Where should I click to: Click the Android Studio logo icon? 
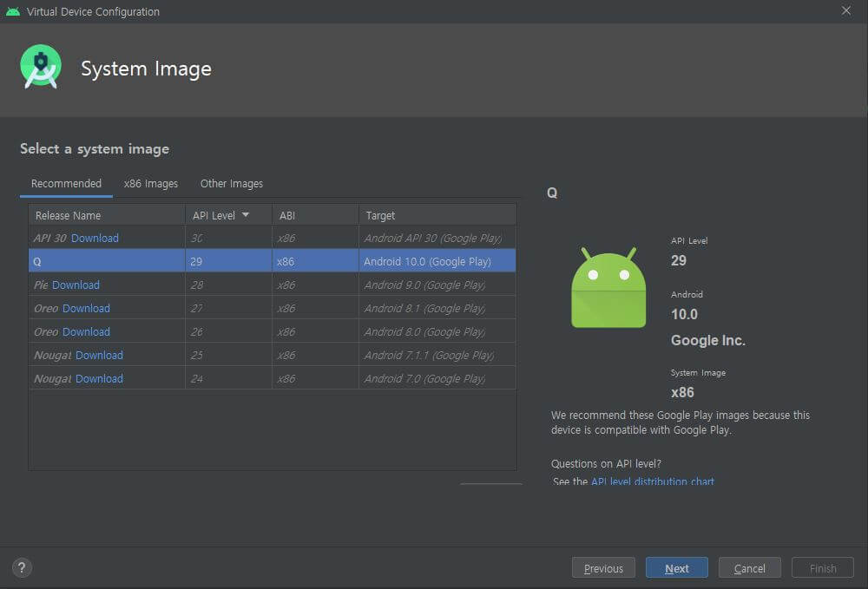[41, 67]
